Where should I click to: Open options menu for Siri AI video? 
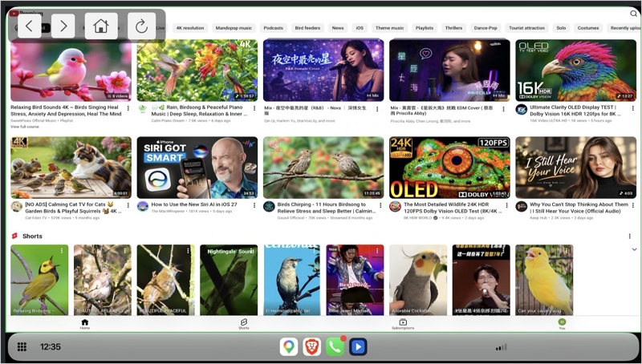point(254,205)
